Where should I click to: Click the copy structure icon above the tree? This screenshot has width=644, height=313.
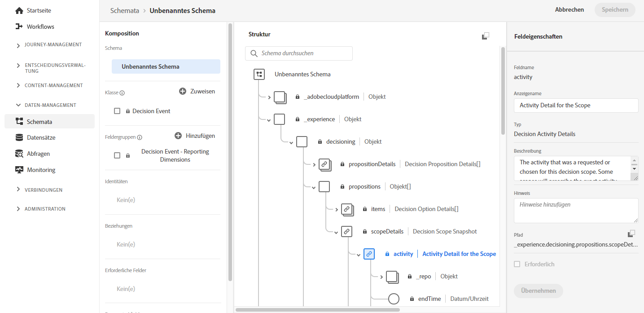[x=486, y=36]
